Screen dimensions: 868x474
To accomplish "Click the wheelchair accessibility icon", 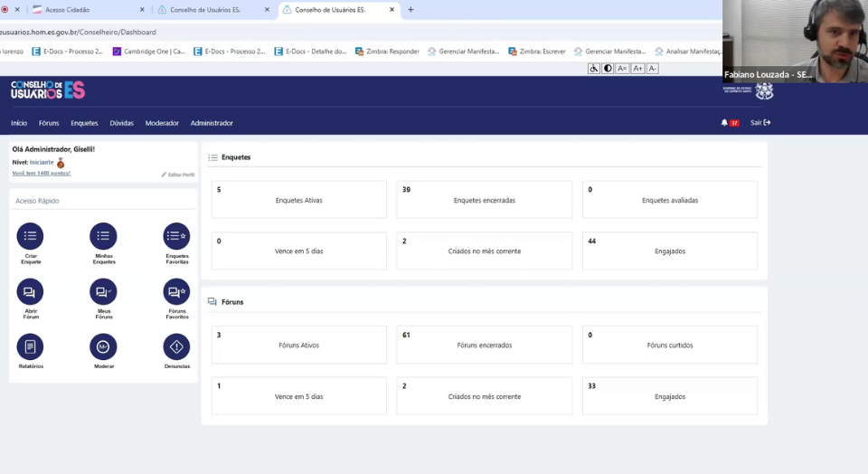I will (x=593, y=69).
